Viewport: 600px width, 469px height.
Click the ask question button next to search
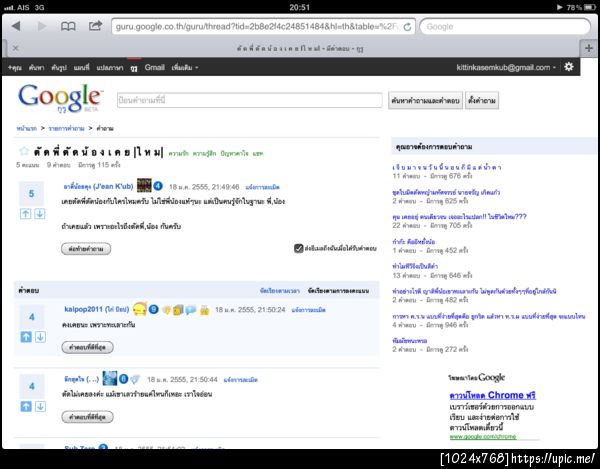tap(482, 101)
